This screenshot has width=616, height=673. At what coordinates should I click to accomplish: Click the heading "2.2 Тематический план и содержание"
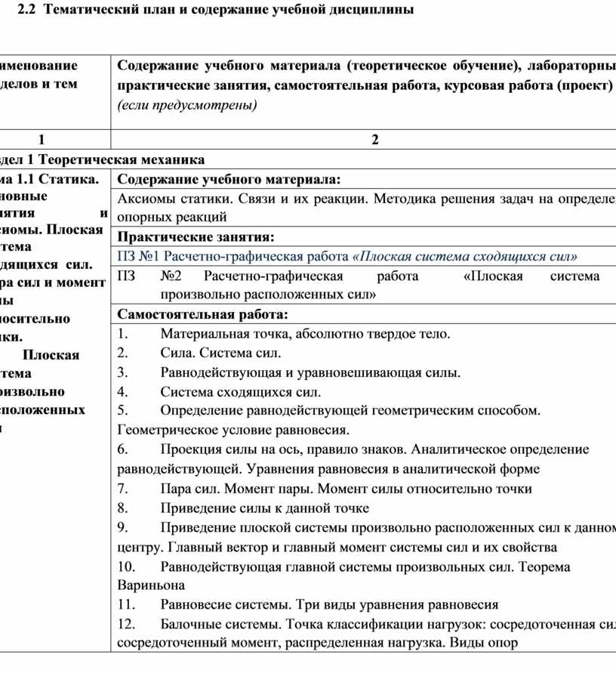click(220, 11)
